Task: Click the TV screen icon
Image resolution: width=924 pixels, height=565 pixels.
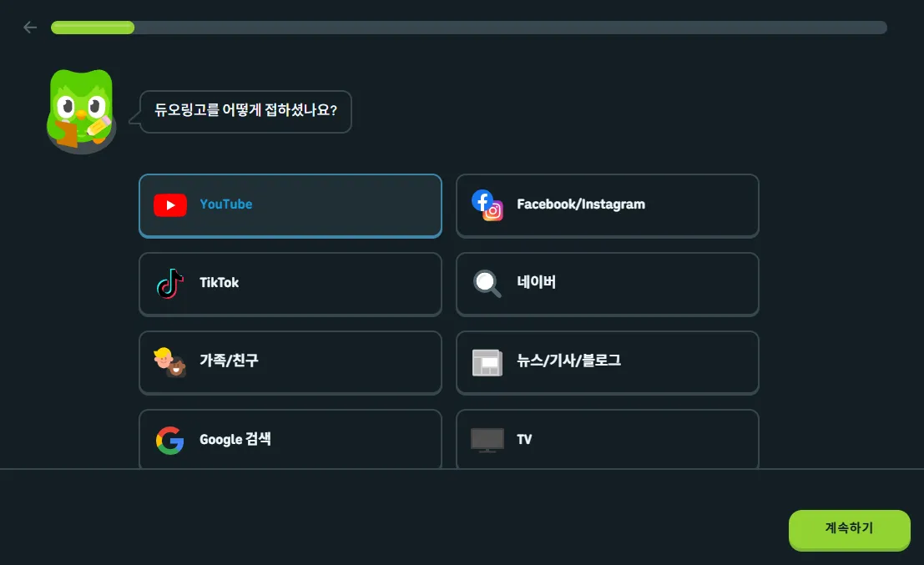Action: [x=487, y=440]
